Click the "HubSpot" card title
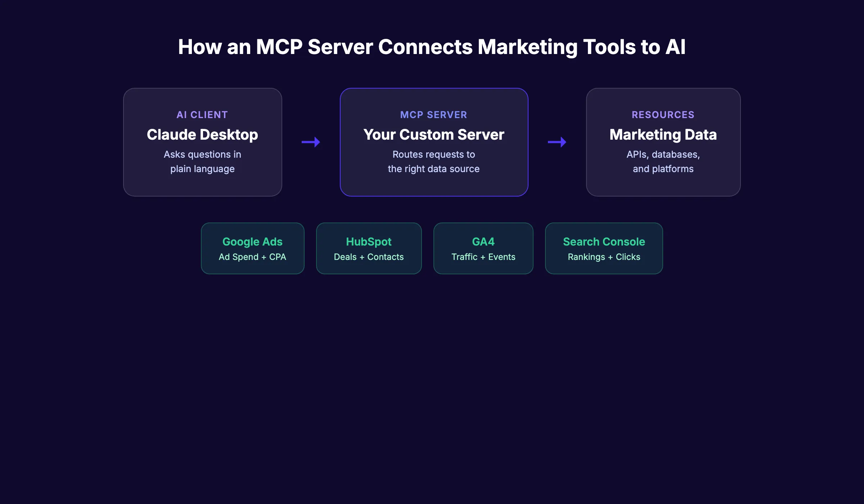 point(369,242)
